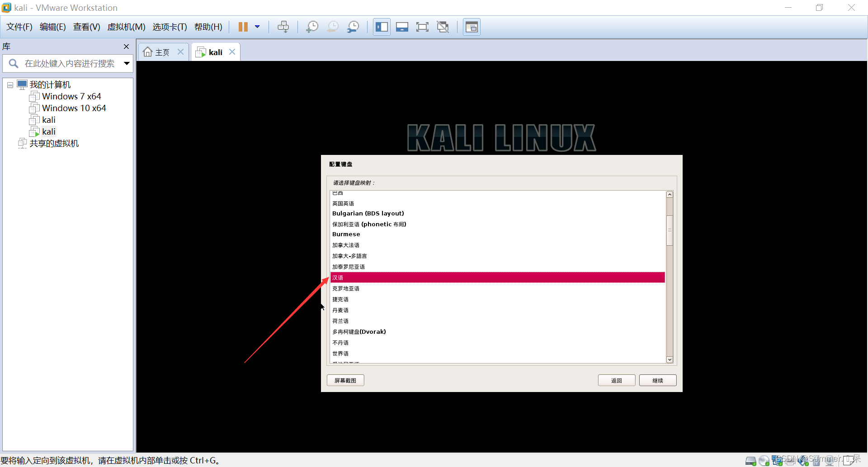Select 英国英语 keyboard layout

pyautogui.click(x=498, y=204)
